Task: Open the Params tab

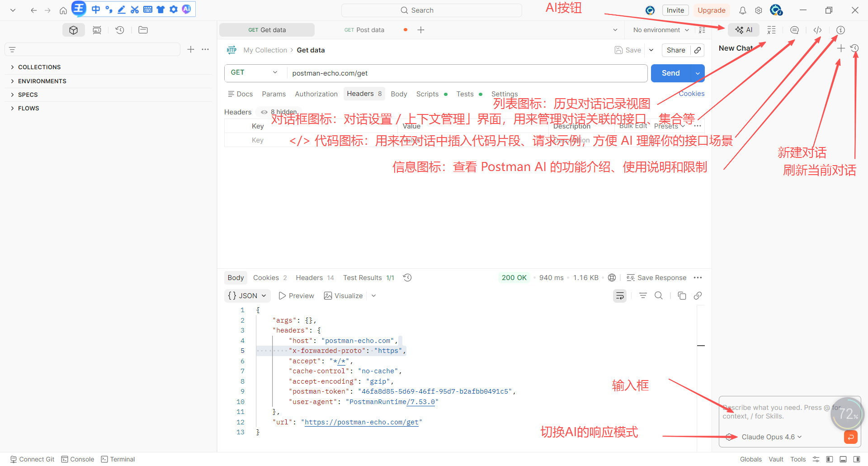Action: pyautogui.click(x=274, y=94)
